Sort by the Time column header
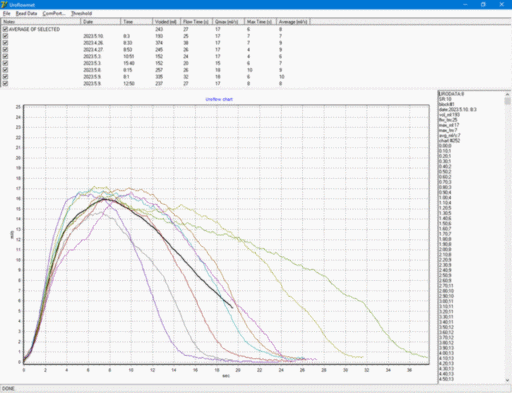Screen dimensions: 512x393 [x=137, y=22]
